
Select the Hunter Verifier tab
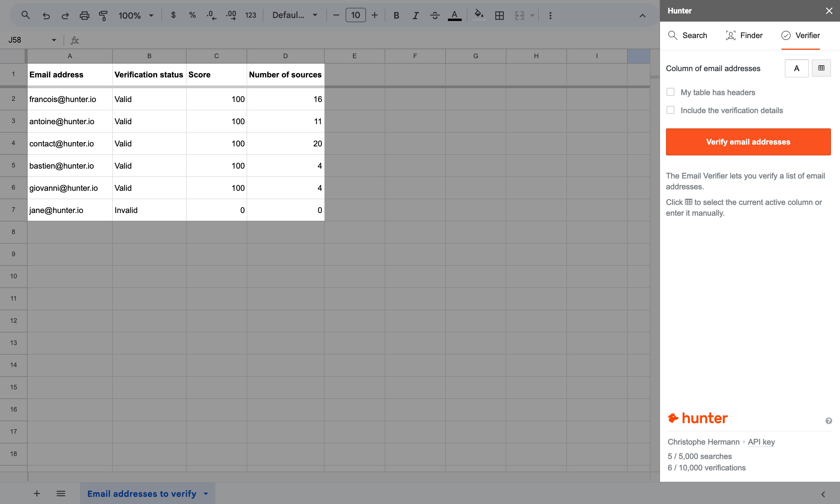[801, 35]
